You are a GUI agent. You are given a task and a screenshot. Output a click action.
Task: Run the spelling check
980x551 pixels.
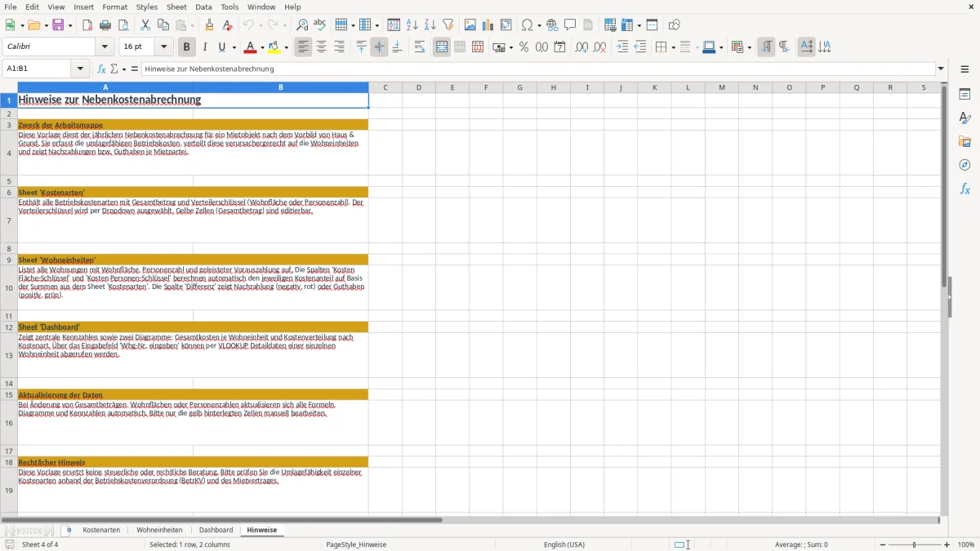click(x=320, y=25)
